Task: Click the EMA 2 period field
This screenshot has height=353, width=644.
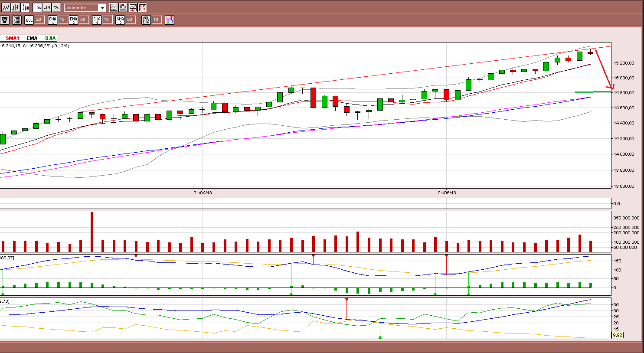Action: (x=84, y=20)
